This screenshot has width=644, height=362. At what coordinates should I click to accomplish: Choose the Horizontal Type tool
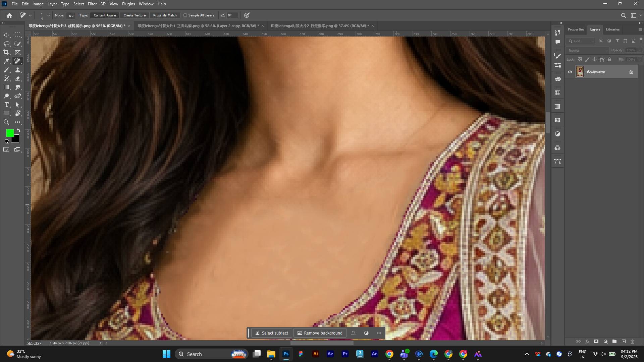[6, 105]
